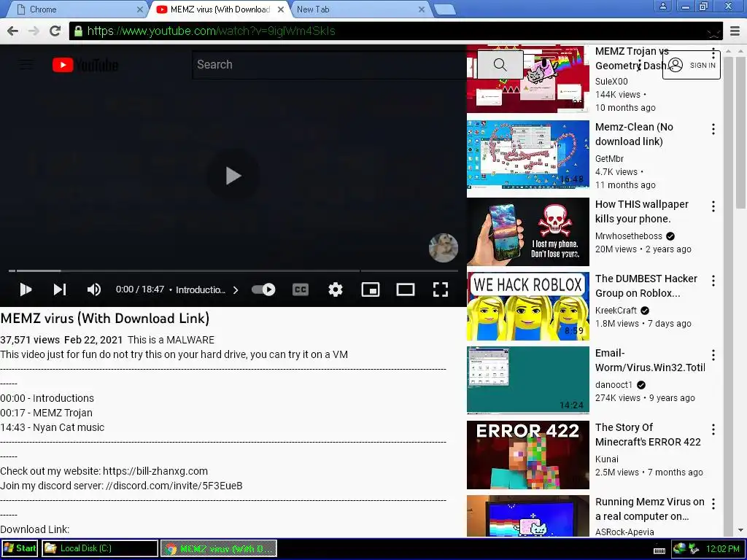The height and width of the screenshot is (560, 747).
Task: Open options for Memz-Clean video
Action: click(713, 129)
